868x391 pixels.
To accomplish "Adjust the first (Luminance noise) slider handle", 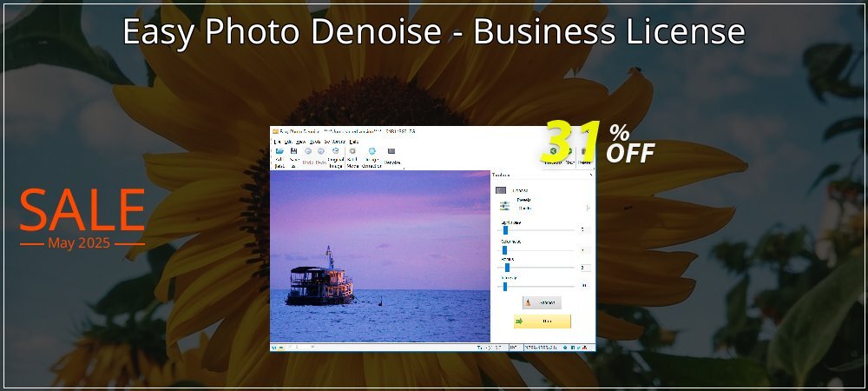I will (505, 230).
